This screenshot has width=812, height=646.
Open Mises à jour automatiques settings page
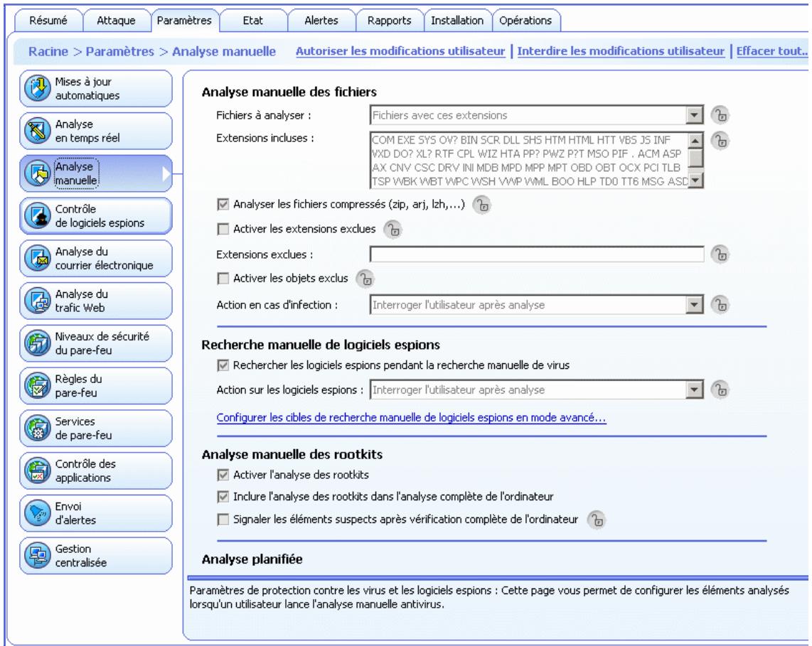click(x=96, y=89)
